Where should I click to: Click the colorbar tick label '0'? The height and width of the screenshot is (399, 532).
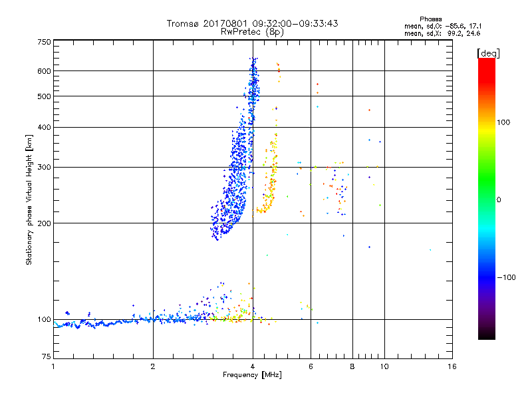[499, 199]
